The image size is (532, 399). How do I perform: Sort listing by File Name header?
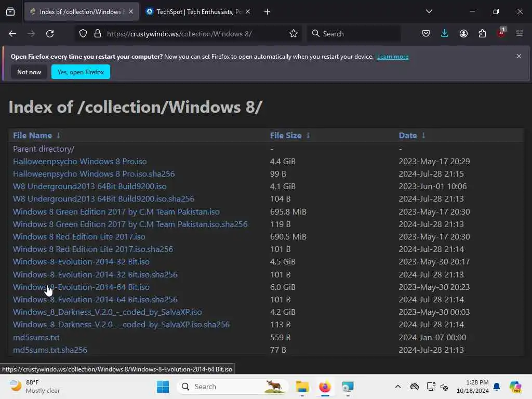(x=32, y=136)
